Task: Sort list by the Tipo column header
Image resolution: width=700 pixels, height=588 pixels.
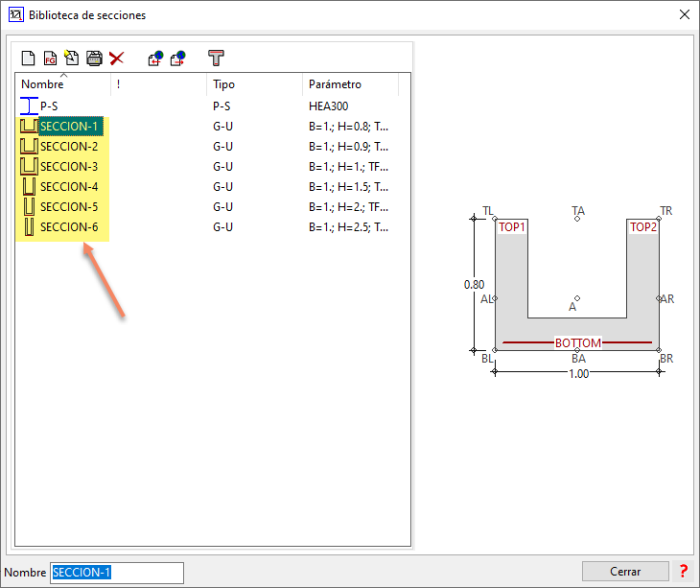Action: tap(223, 84)
